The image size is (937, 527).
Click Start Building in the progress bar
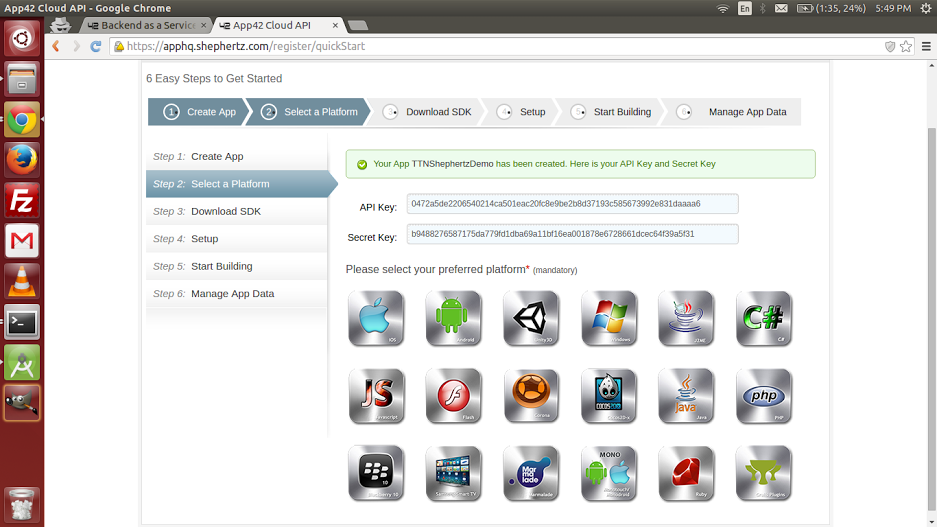click(610, 112)
